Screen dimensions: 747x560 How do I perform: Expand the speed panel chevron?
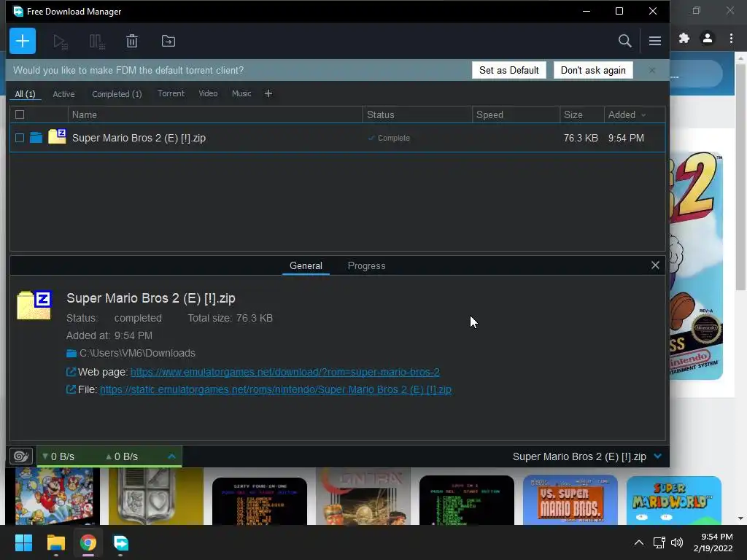pos(172,456)
